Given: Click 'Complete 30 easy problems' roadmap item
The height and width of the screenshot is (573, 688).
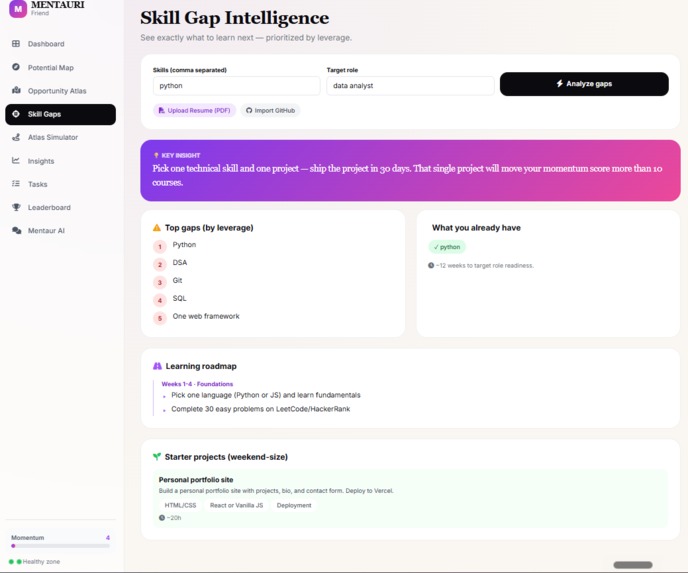Looking at the screenshot, I should click(x=261, y=408).
